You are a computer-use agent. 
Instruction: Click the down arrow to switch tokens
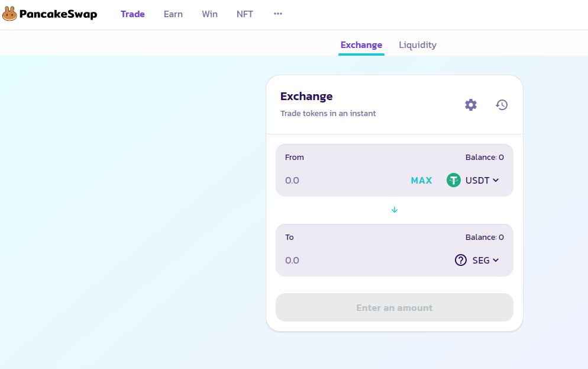(x=395, y=210)
